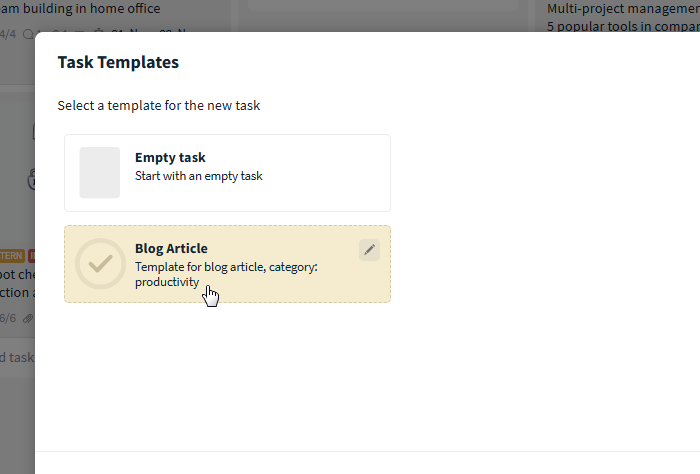Click the Empty task gray thumbnail
700x474 pixels.
100,172
